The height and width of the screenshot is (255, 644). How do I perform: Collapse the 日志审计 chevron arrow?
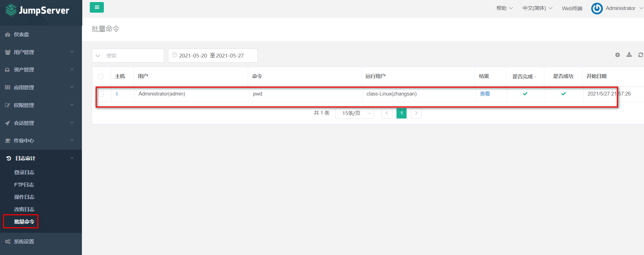coord(72,158)
